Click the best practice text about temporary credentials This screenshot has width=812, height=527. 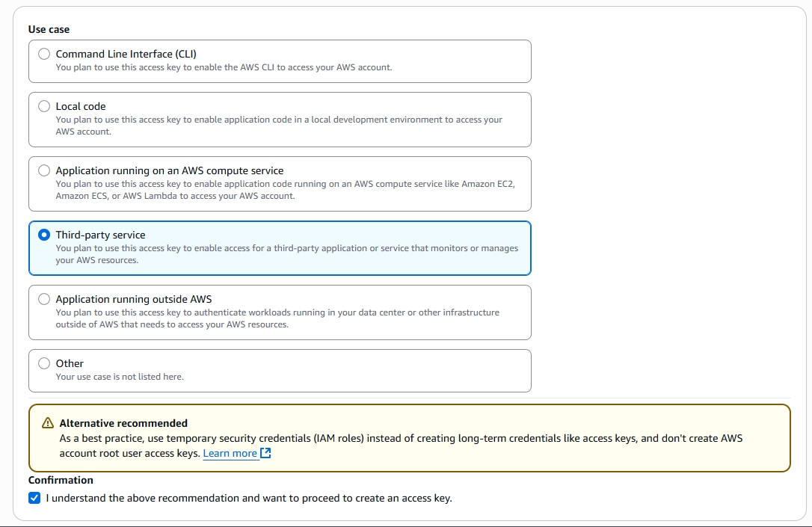point(401,446)
